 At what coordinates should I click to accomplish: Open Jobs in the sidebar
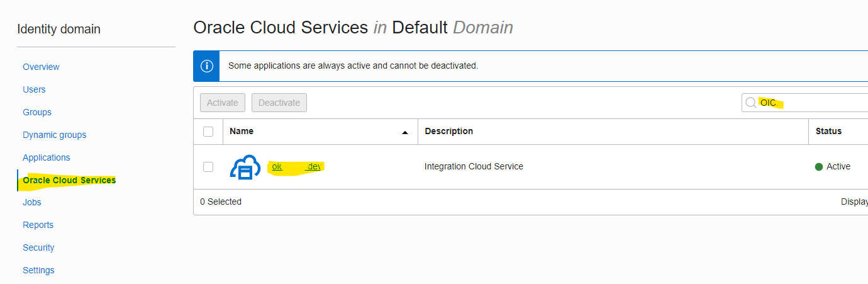coord(32,202)
